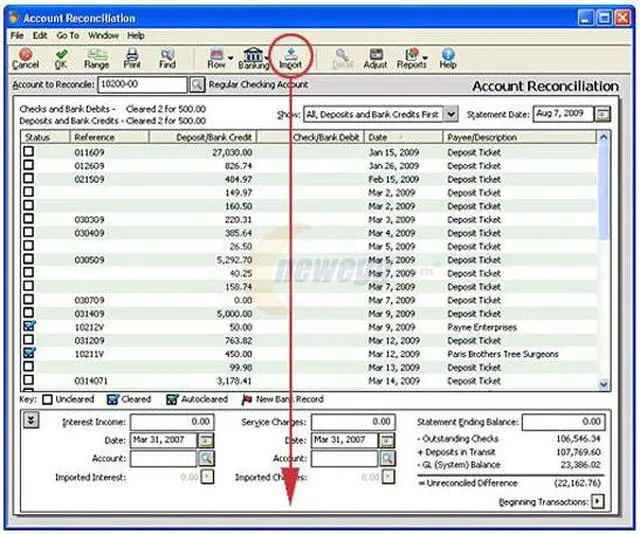Click the Adjust toolbar icon

(375, 58)
